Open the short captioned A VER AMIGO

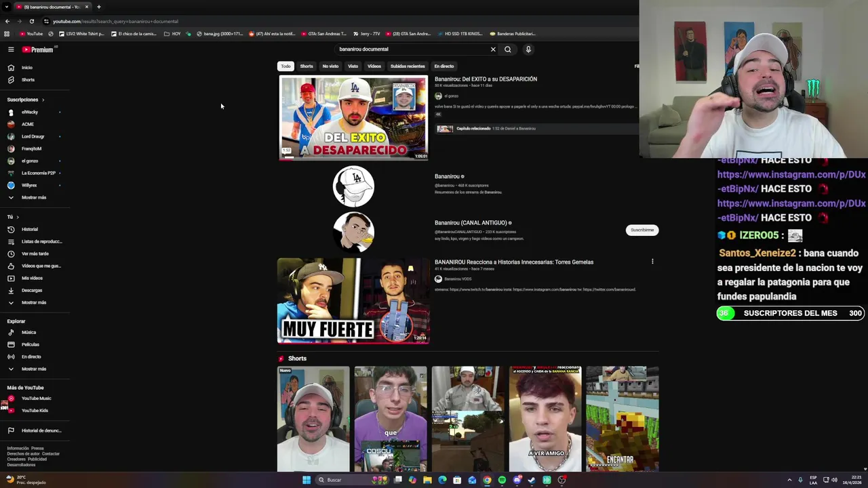545,419
